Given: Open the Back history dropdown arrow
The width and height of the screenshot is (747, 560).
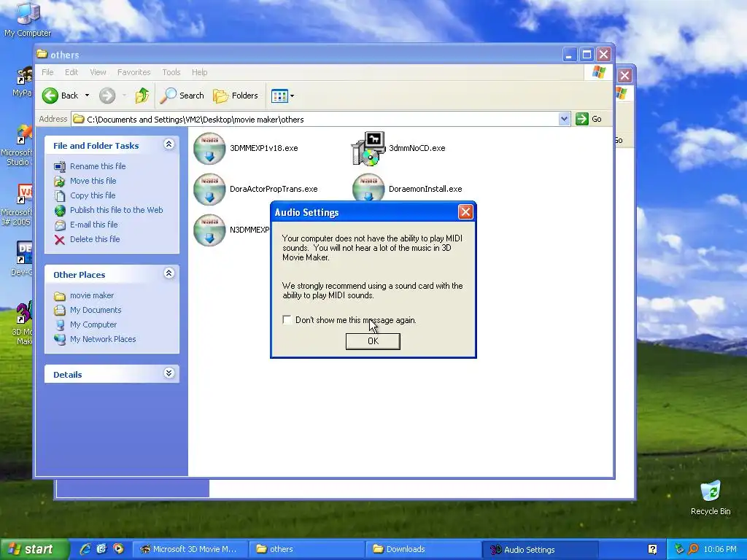Looking at the screenshot, I should (x=88, y=96).
